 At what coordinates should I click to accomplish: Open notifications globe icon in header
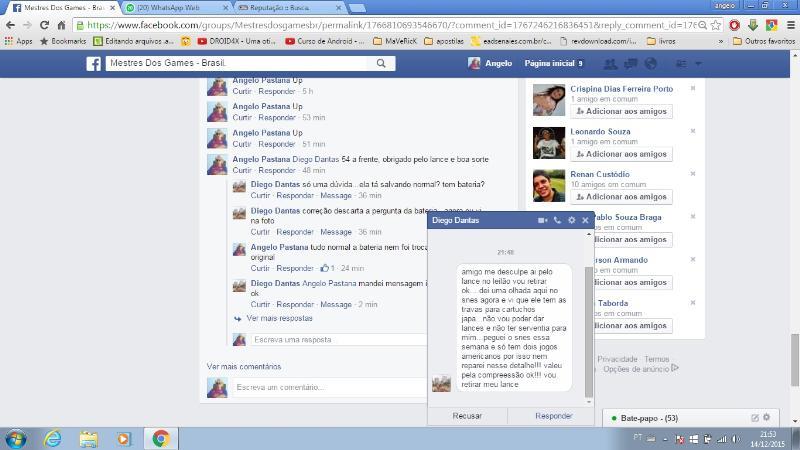650,64
